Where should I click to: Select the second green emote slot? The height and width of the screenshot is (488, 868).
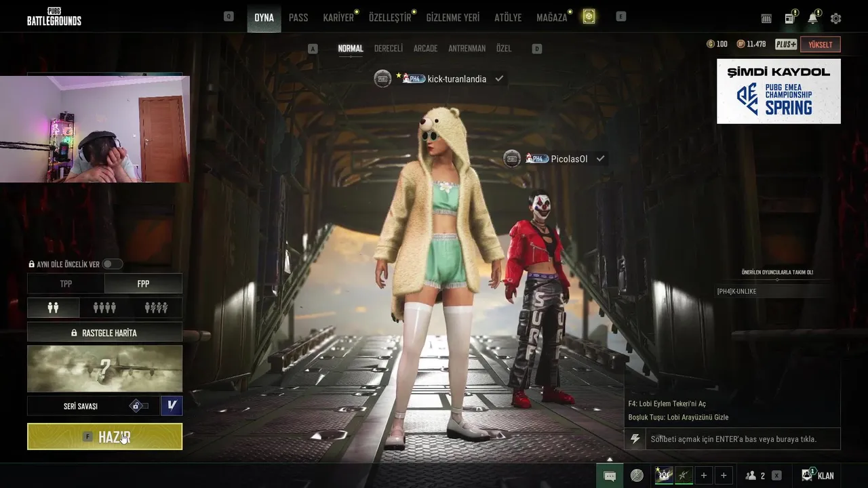684,476
